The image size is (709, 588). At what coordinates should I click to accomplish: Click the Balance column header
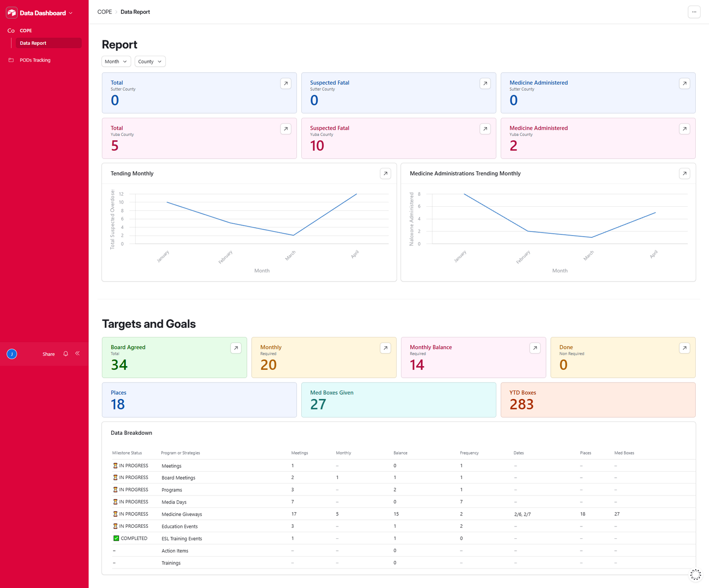pos(400,453)
